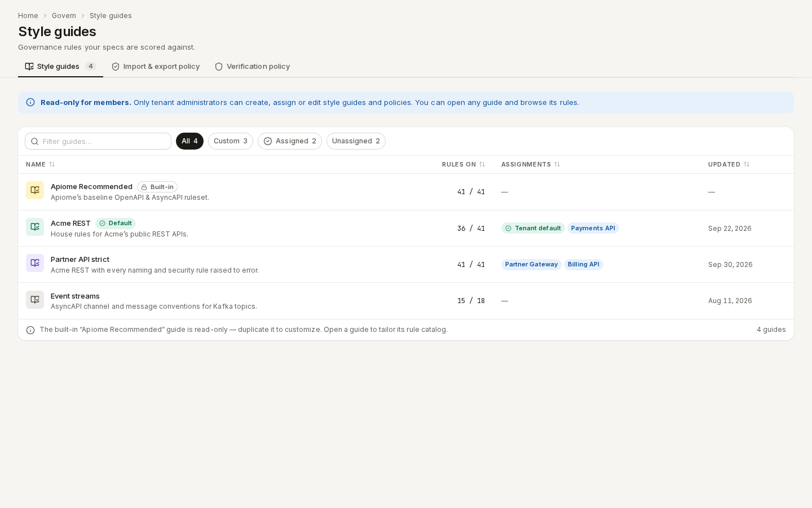The image size is (812, 508).
Task: Click the Aug 11, 2026 updated date
Action: (730, 301)
